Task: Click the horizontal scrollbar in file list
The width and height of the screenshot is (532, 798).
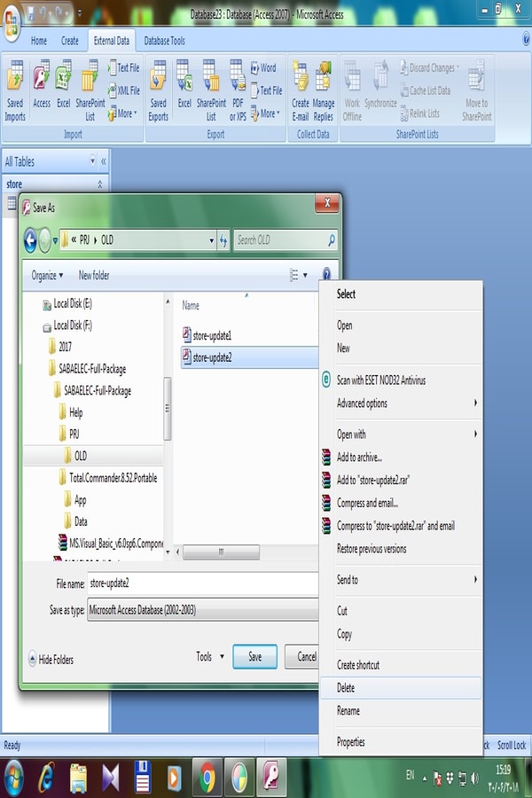Action: click(221, 552)
